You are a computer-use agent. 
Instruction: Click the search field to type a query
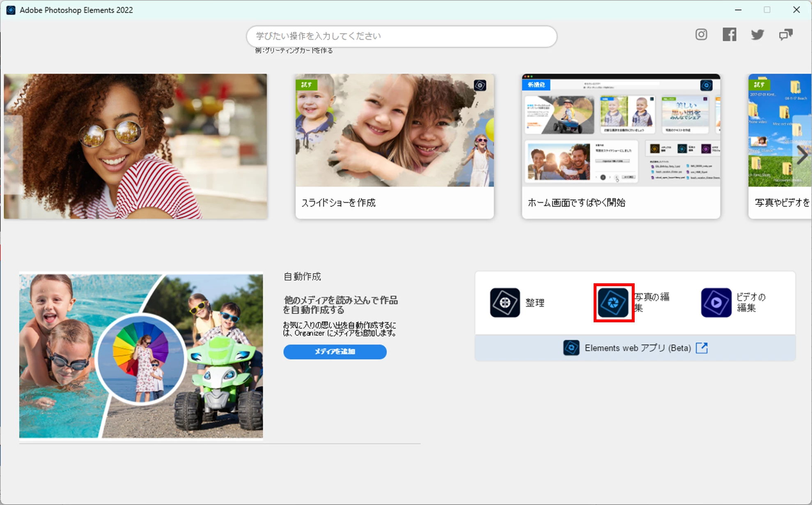401,36
